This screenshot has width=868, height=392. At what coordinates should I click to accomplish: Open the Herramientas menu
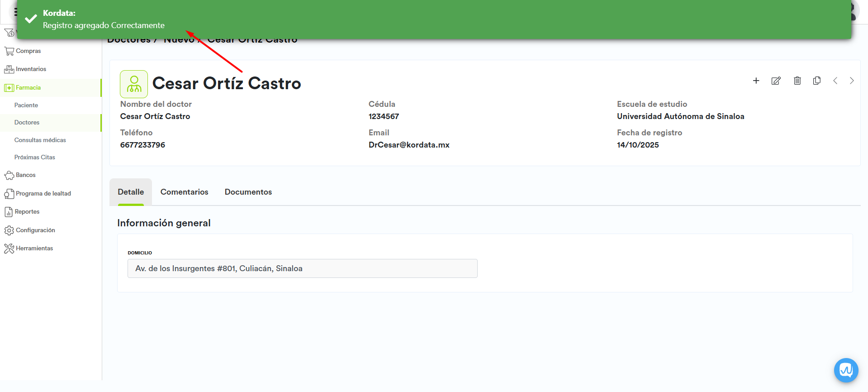(34, 249)
